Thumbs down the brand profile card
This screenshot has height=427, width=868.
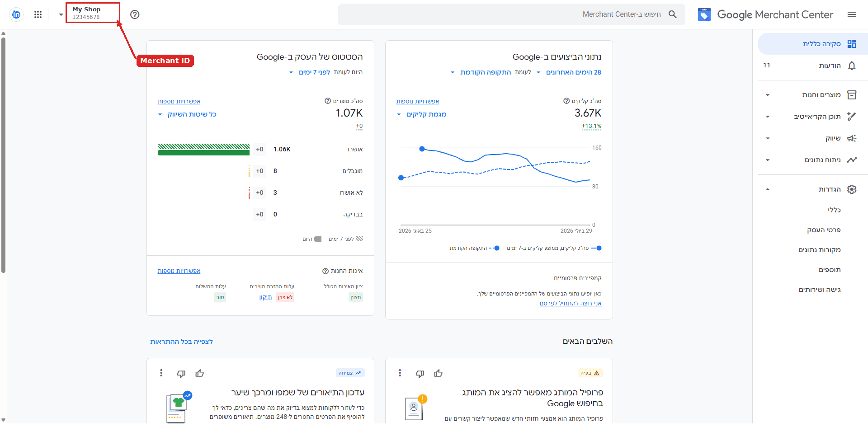coord(420,373)
